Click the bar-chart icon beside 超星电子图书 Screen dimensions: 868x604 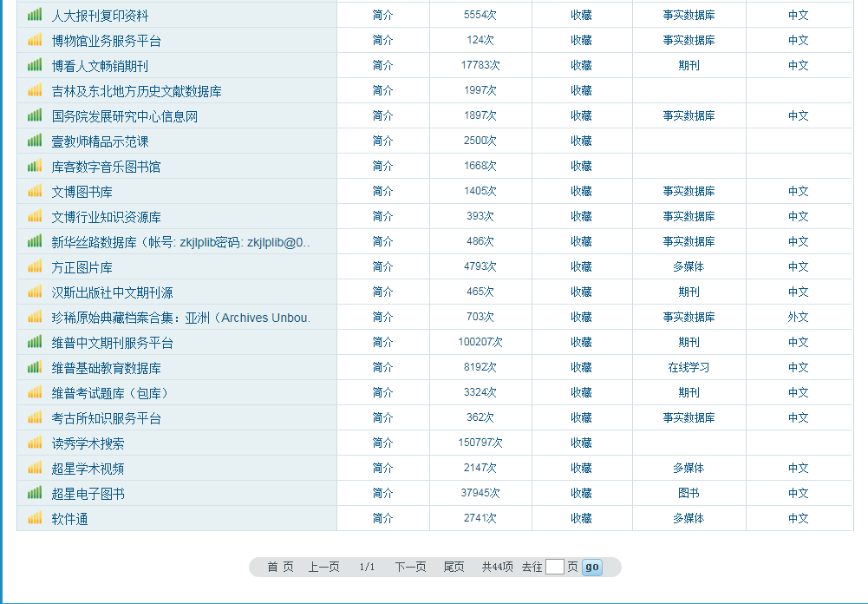(35, 493)
